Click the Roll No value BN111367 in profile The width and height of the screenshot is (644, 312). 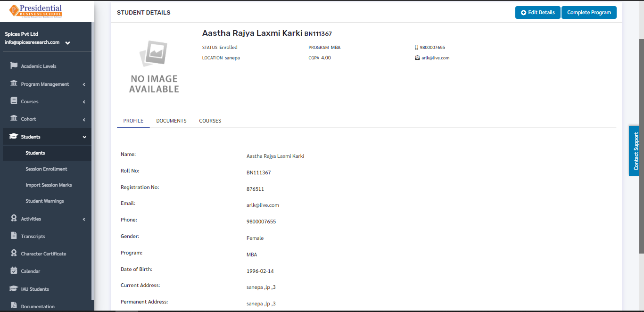point(259,172)
